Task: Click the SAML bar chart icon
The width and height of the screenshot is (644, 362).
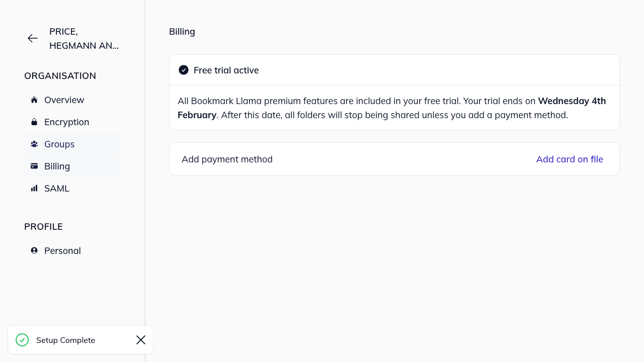Action: tap(34, 189)
